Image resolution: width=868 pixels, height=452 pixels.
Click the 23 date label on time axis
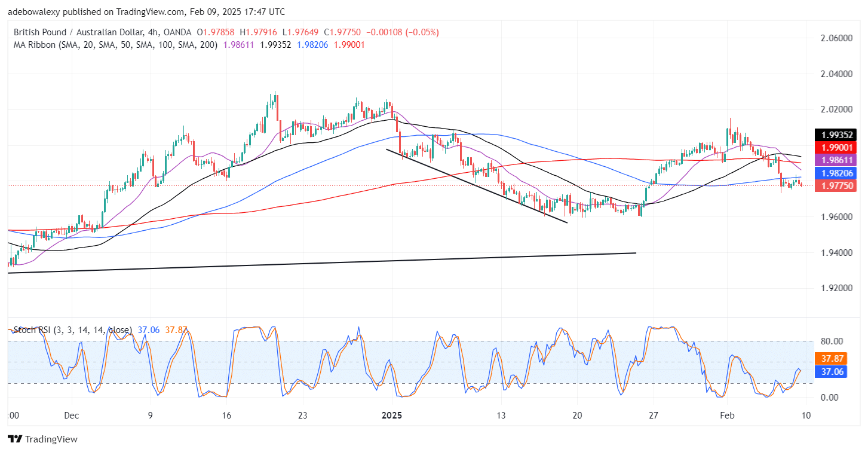(302, 416)
